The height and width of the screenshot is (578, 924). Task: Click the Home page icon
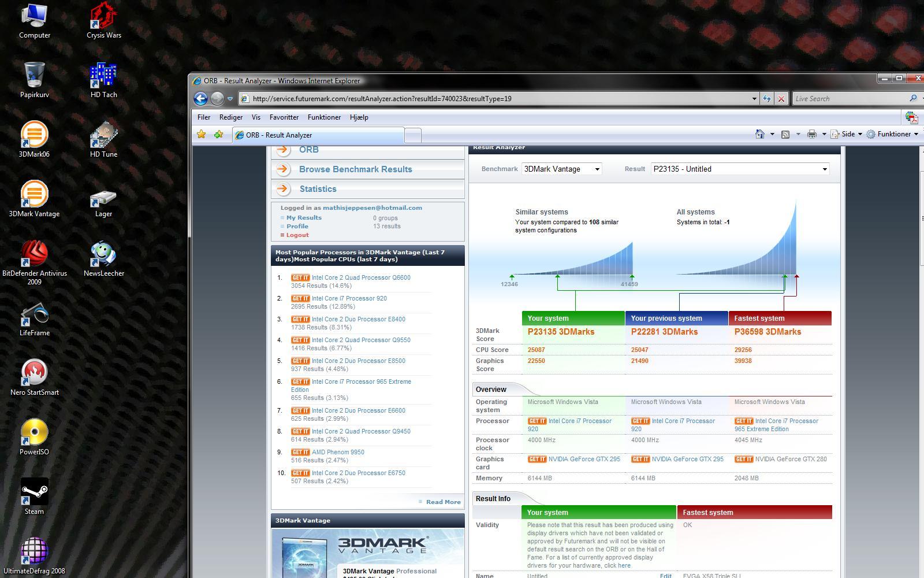[760, 134]
